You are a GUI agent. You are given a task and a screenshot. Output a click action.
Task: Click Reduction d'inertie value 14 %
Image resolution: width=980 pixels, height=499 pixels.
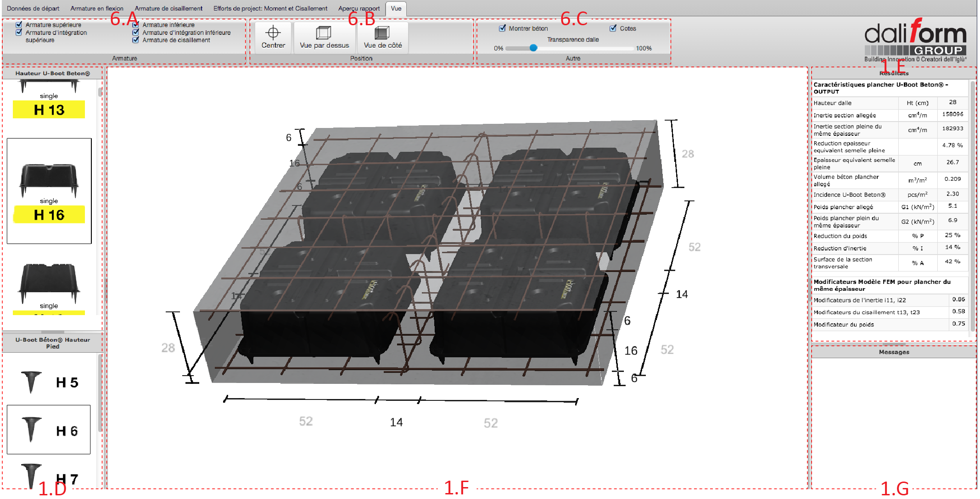click(x=953, y=247)
